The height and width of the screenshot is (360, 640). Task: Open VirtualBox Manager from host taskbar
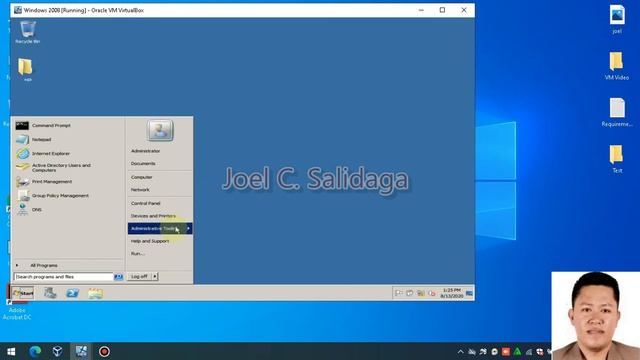tap(58, 351)
